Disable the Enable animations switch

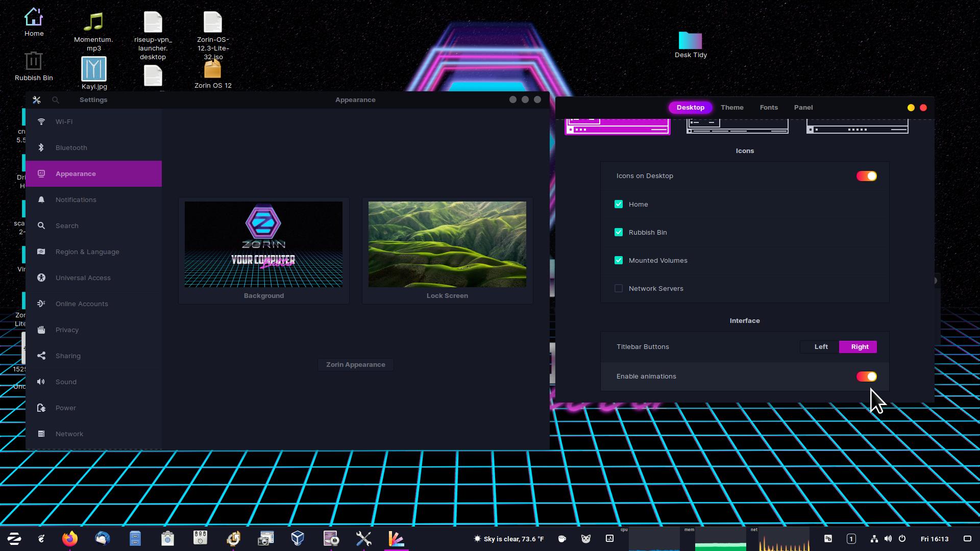[866, 377]
